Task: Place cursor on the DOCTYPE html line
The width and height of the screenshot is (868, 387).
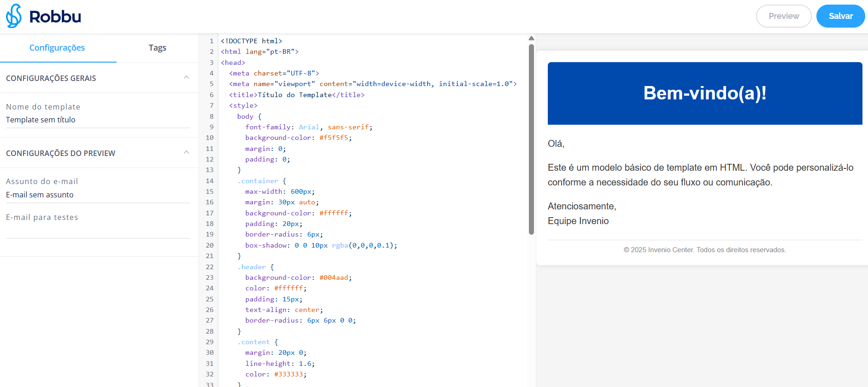Action: tap(252, 41)
